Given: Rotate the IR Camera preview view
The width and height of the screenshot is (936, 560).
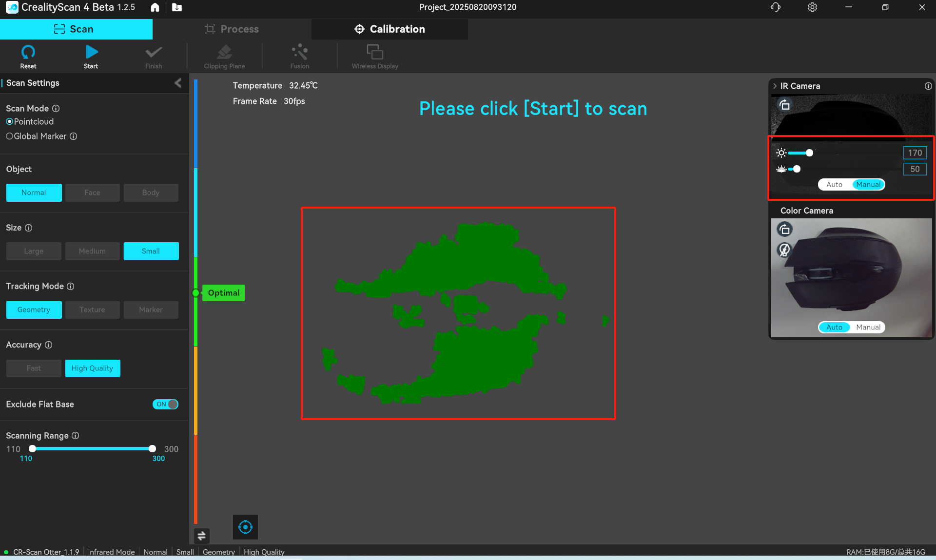Looking at the screenshot, I should (785, 104).
